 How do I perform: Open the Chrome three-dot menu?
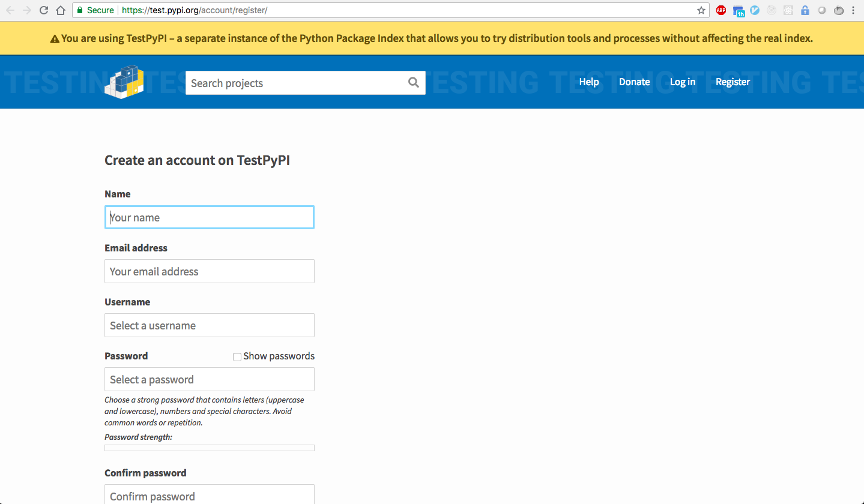coord(853,10)
